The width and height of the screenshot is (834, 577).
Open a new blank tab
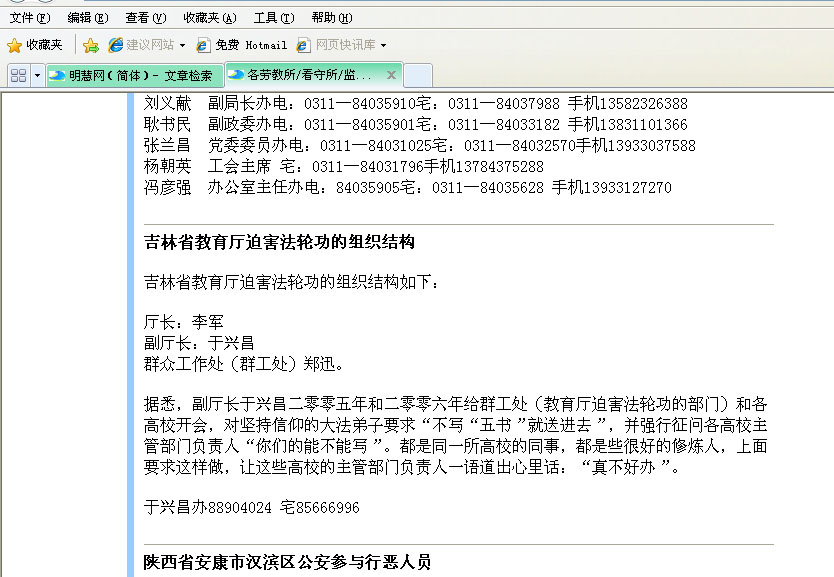pos(418,76)
